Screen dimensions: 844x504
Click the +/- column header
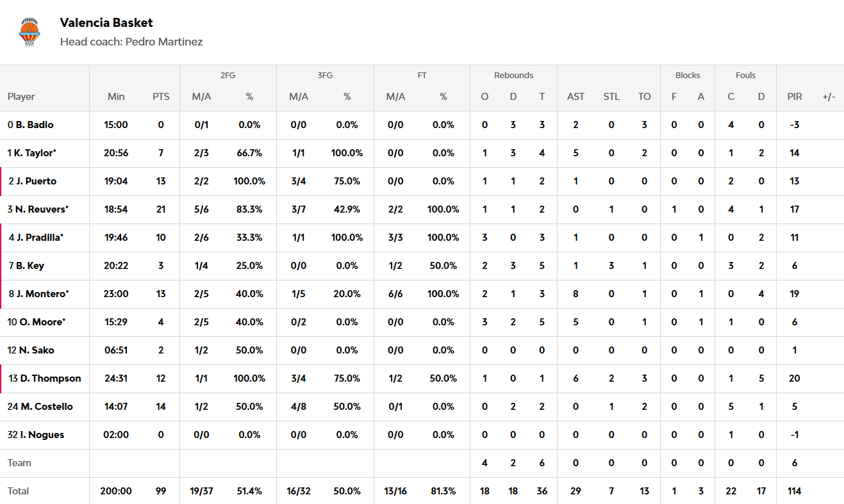coord(829,97)
